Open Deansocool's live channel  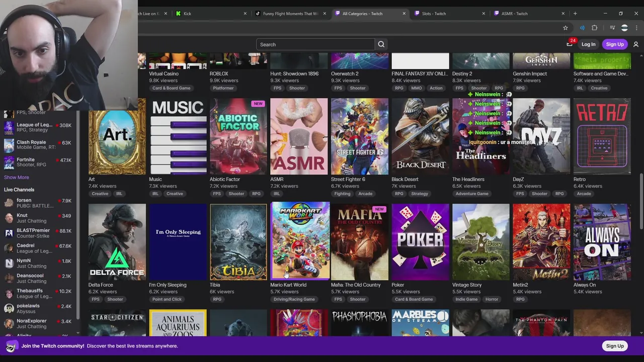39,279
